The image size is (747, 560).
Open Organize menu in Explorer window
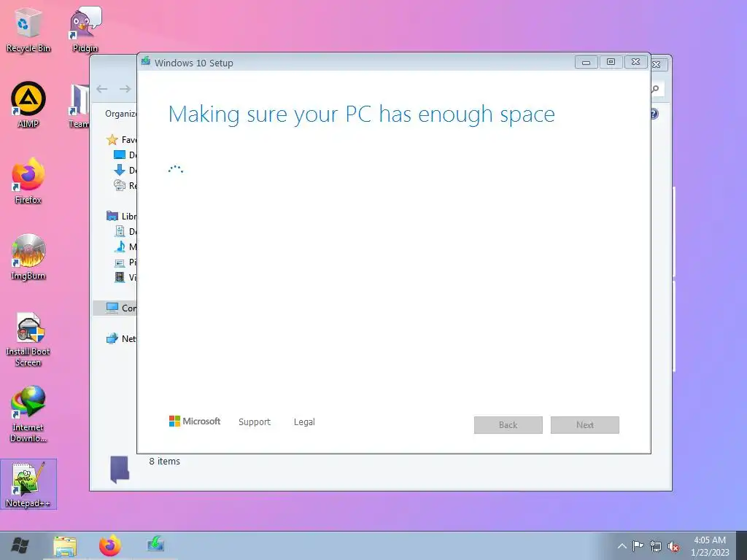pyautogui.click(x=121, y=114)
